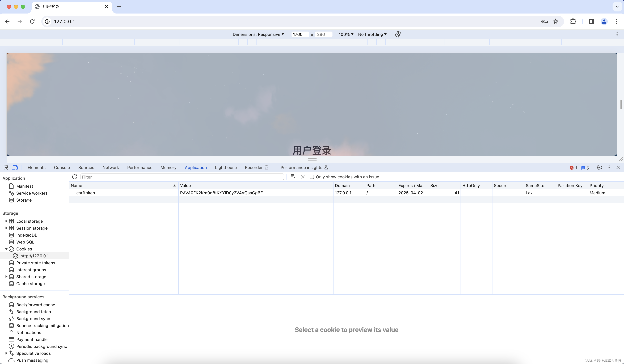Collapse the Cookies tree item
The width and height of the screenshot is (624, 364).
pos(6,249)
